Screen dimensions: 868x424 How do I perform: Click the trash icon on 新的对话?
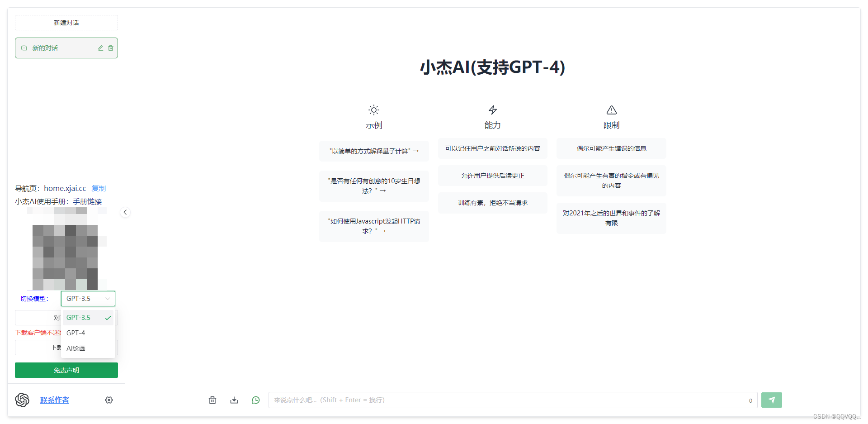[111, 48]
